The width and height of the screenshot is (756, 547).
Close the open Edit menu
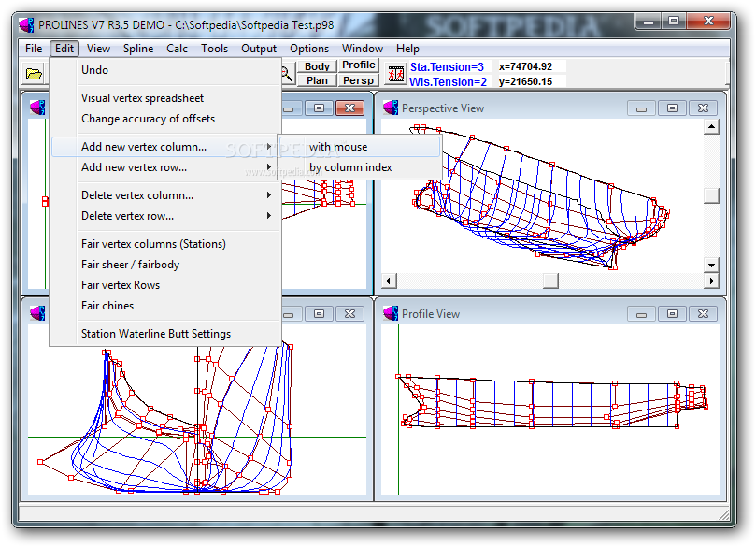pos(64,49)
